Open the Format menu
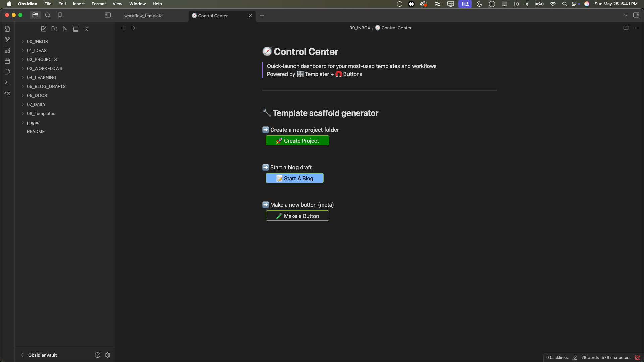This screenshot has width=644, height=362. tap(99, 4)
